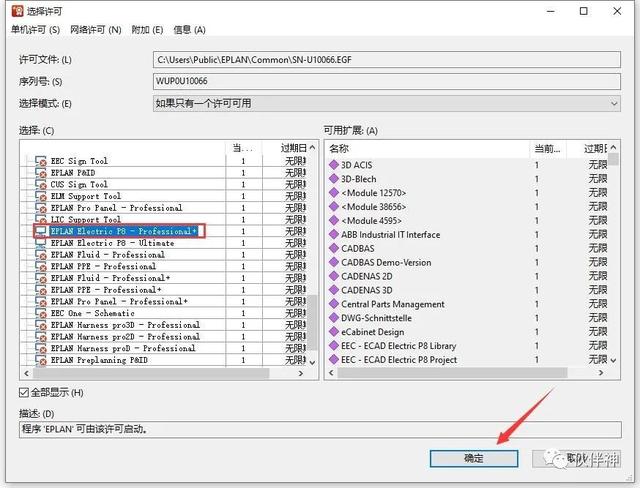Click the license list horizontal scrollbar thumb

pos(151,373)
